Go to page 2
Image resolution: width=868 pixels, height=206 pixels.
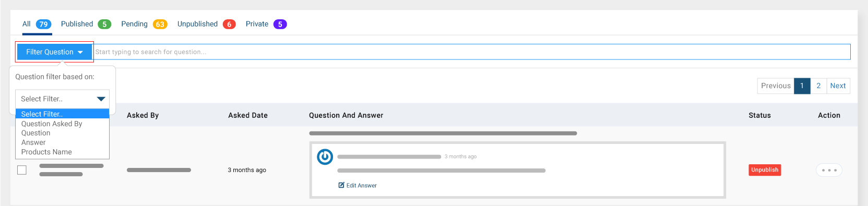click(x=818, y=86)
